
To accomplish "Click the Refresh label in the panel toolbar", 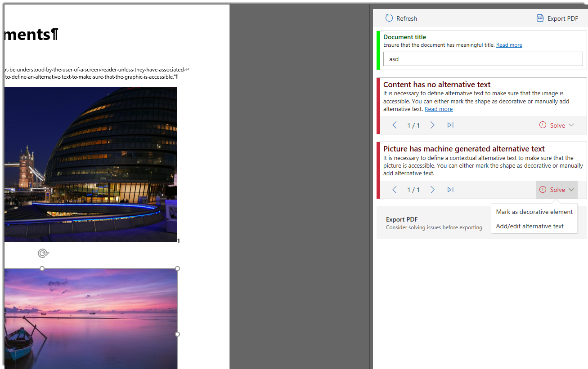I will pos(407,18).
